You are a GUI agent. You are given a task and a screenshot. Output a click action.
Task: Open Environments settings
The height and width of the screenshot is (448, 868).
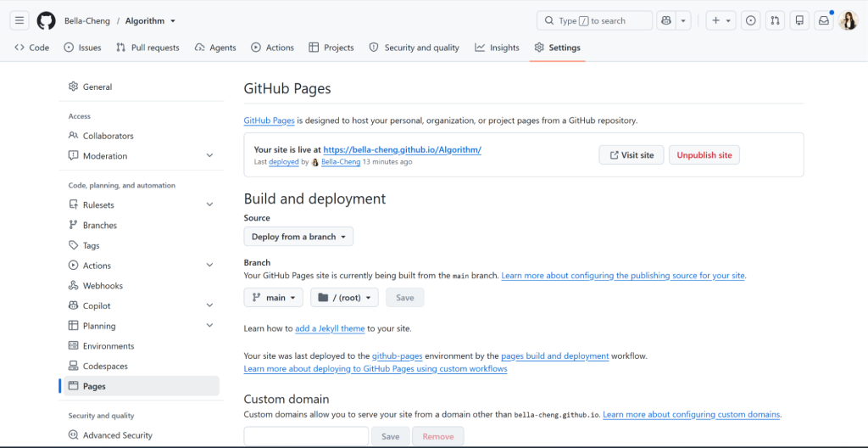(142, 346)
